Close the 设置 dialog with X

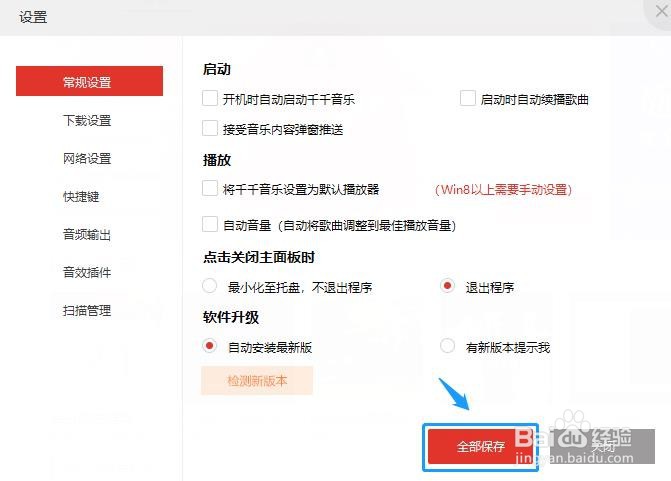662,11
